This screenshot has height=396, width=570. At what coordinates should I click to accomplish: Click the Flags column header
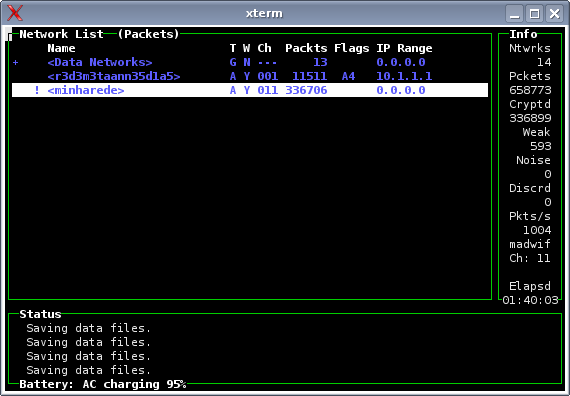(x=352, y=48)
